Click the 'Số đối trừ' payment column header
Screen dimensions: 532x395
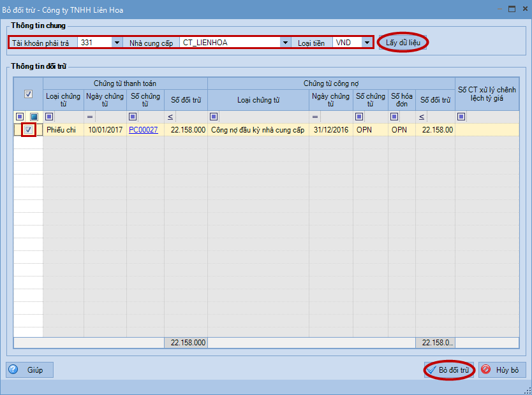186,99
